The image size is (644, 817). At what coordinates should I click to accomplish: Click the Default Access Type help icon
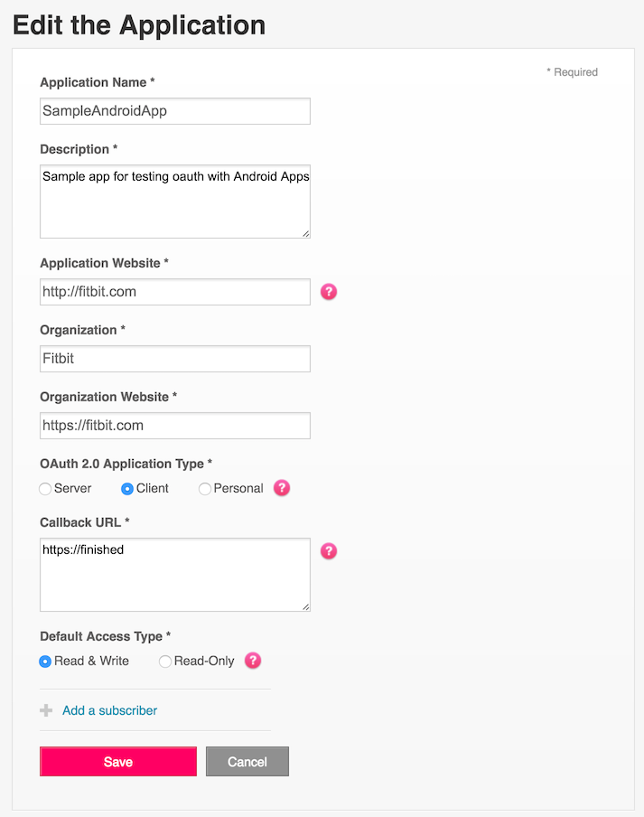coord(252,661)
